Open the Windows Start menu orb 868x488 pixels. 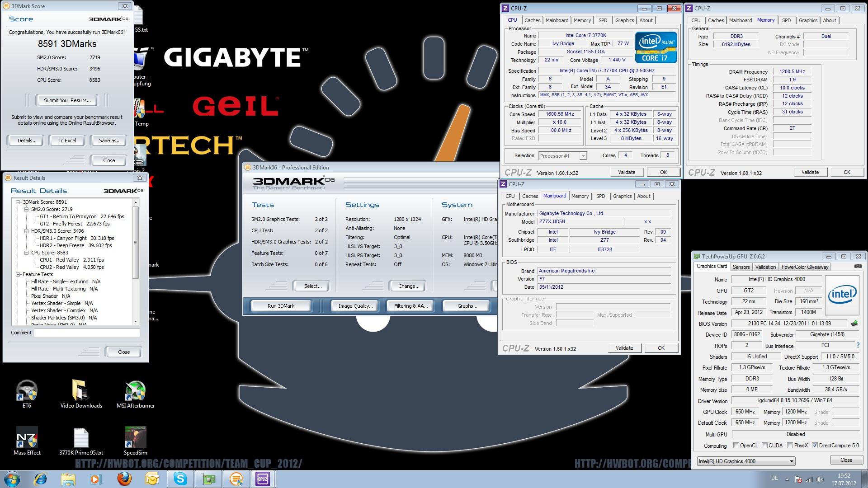[x=12, y=479]
